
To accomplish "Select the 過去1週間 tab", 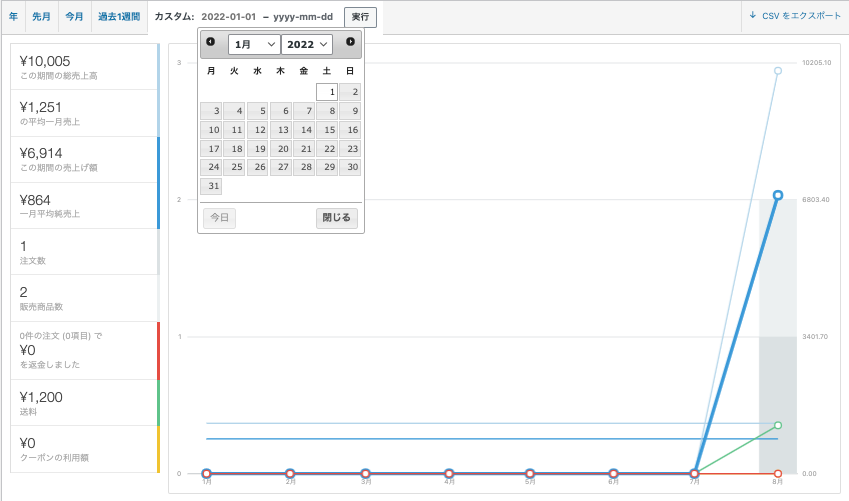I will click(x=118, y=16).
